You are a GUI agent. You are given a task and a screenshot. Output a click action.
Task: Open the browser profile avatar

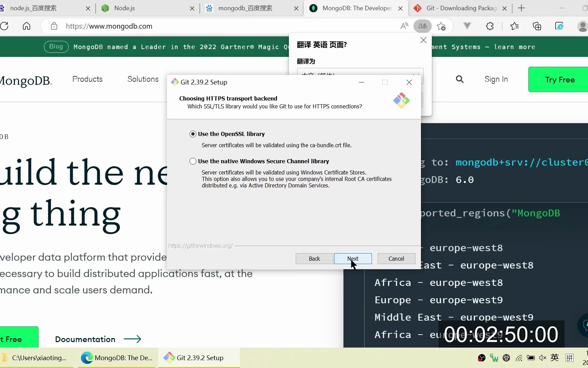[582, 26]
